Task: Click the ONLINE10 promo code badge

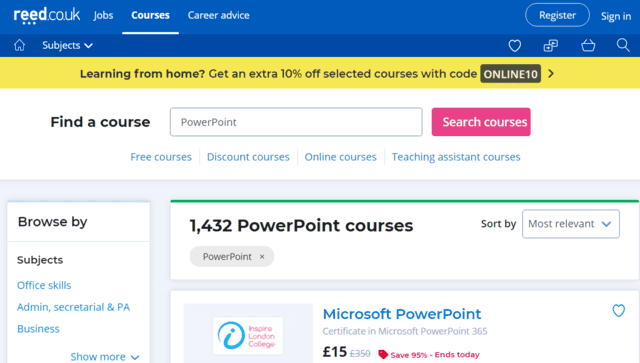Action: click(x=510, y=73)
